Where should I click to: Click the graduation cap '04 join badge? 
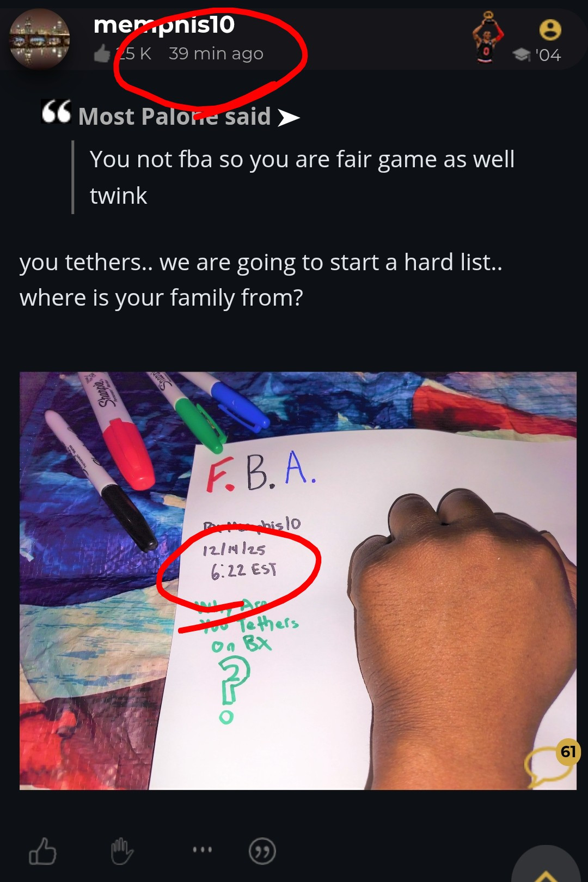point(537,54)
